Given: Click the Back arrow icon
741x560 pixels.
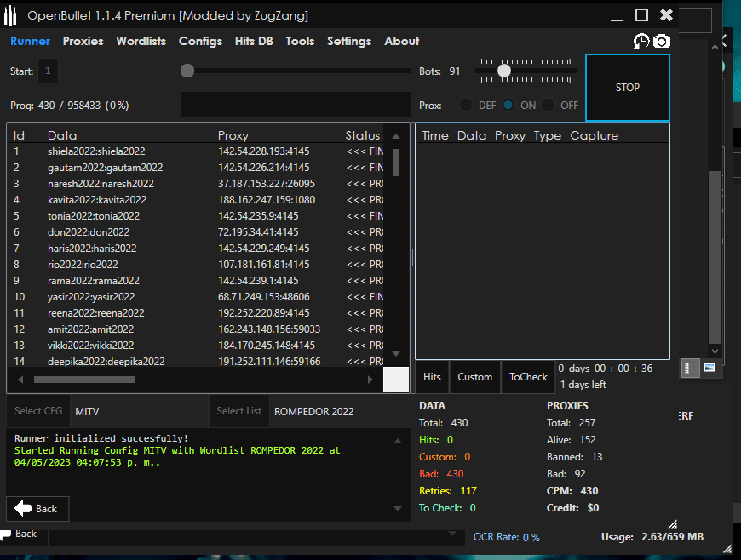Looking at the screenshot, I should 23,508.
